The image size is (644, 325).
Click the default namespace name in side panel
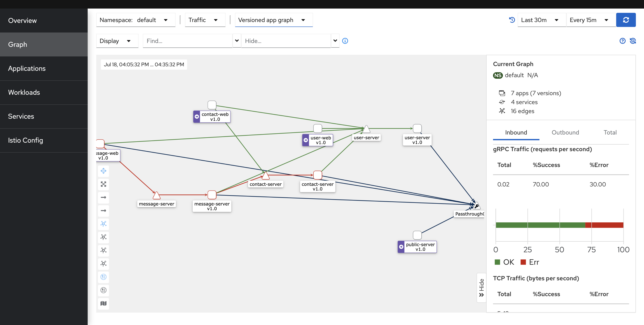coord(514,75)
